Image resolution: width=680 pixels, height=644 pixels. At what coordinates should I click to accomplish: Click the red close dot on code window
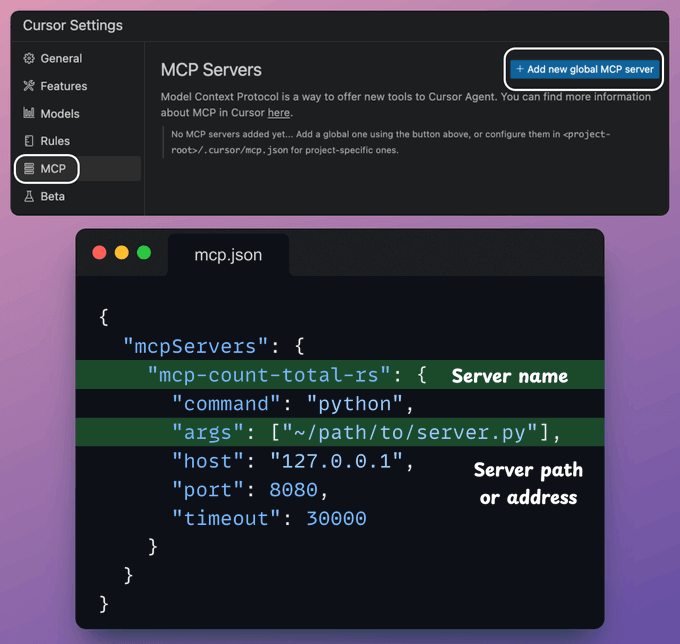99,253
